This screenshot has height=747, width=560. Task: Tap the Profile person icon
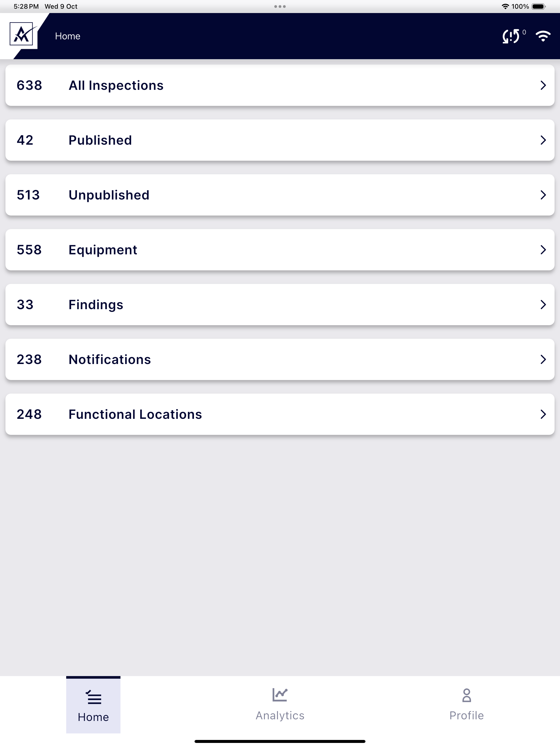point(466,695)
